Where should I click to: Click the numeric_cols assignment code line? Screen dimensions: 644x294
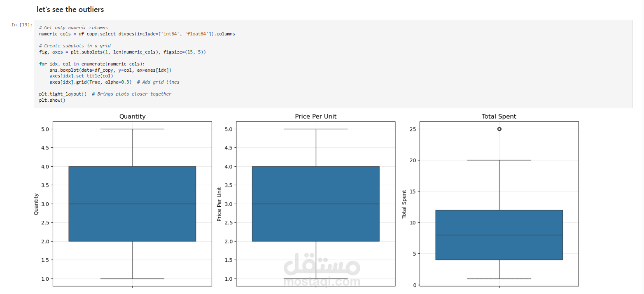[x=137, y=34]
